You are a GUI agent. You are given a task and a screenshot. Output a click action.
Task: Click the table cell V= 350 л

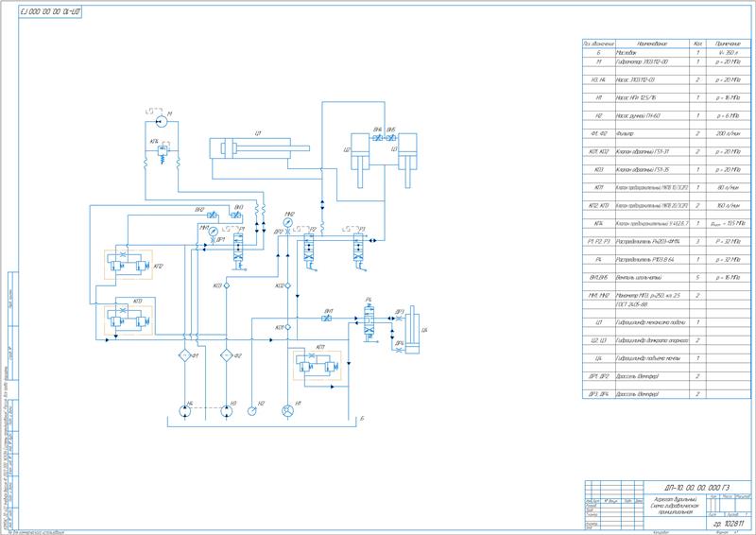728,53
